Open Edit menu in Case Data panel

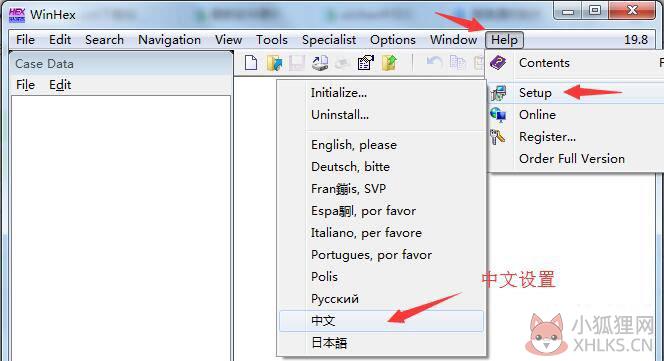(60, 85)
